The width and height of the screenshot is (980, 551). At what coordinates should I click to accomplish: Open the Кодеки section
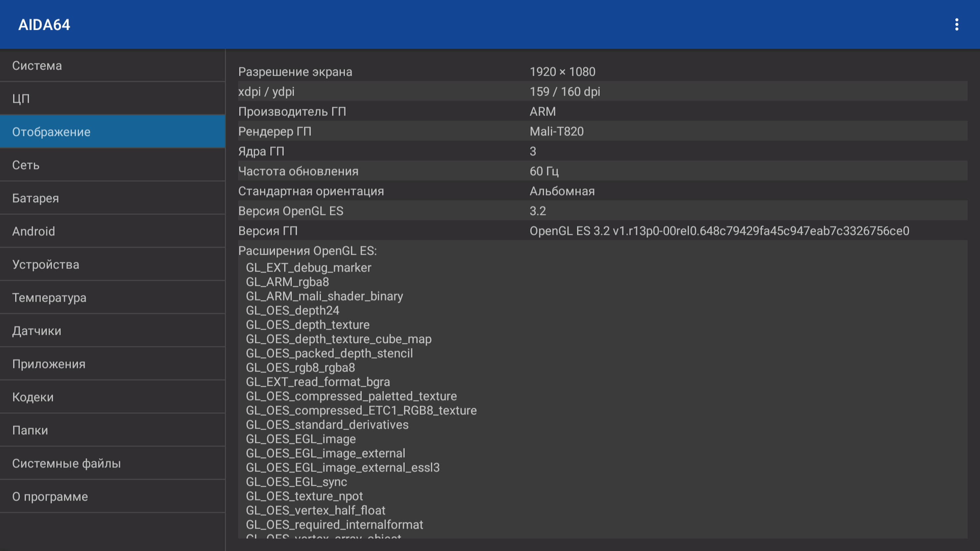tap(113, 397)
